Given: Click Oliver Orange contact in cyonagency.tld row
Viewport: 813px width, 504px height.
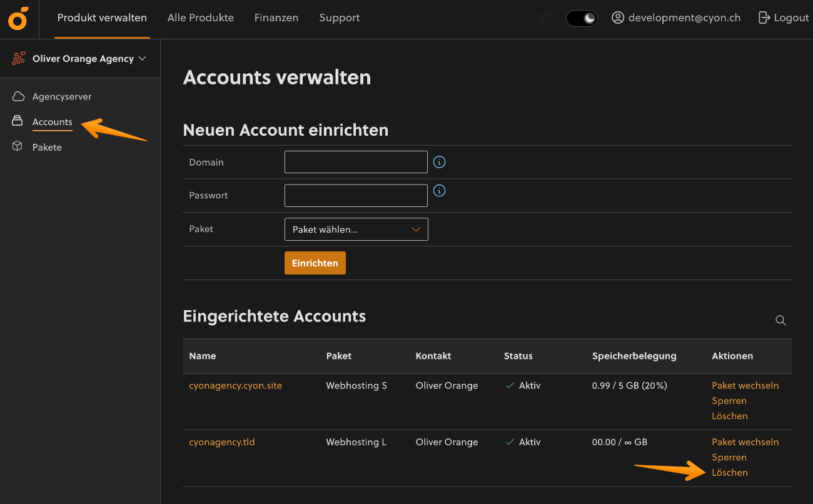Looking at the screenshot, I should coord(447,441).
